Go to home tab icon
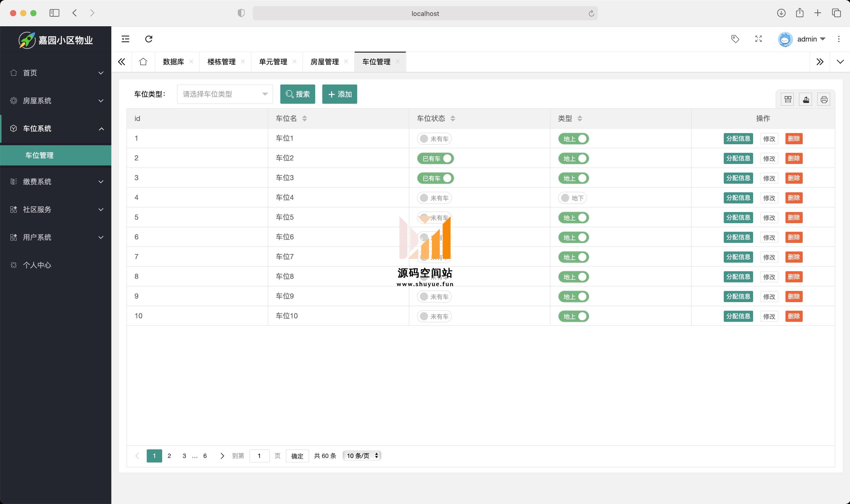Image resolution: width=850 pixels, height=504 pixels. pos(143,62)
